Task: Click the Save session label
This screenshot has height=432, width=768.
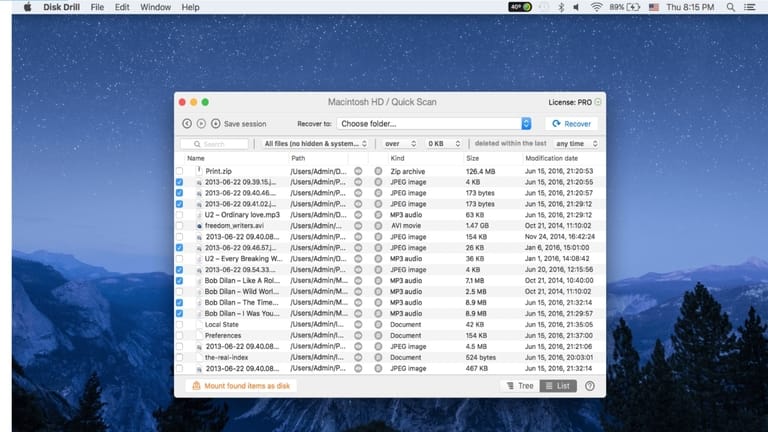Action: (245, 124)
